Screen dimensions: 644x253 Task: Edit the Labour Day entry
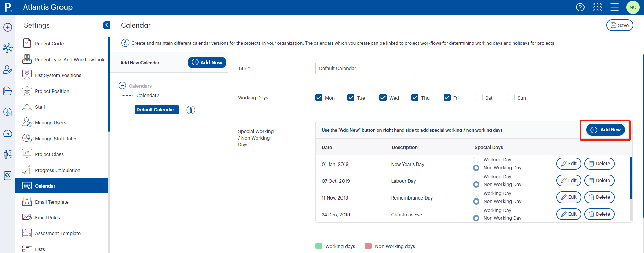tap(569, 180)
